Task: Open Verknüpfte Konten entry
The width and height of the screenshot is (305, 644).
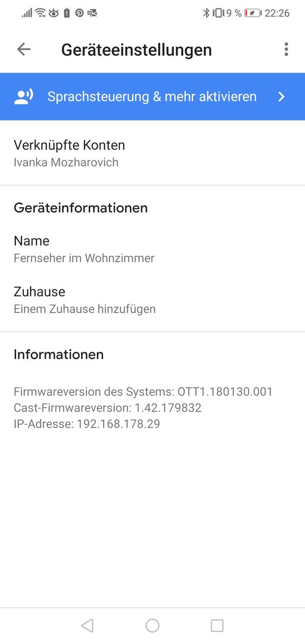Action: click(x=152, y=153)
